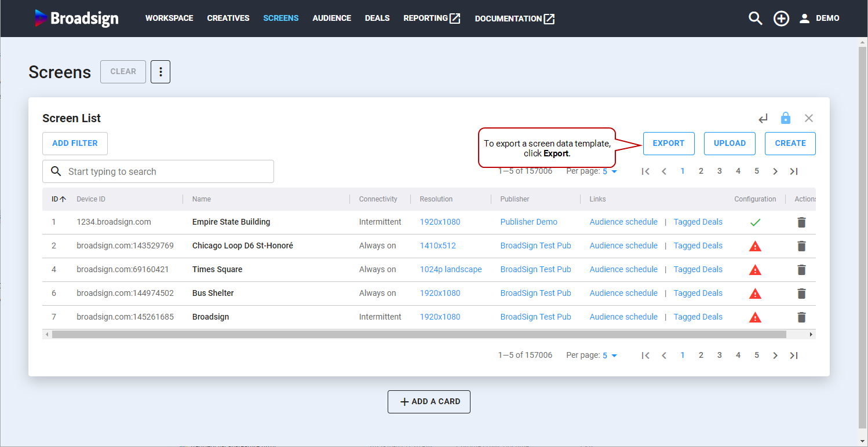This screenshot has height=447, width=868.
Task: Select device ID broadsign.com:69160421
Action: tap(123, 269)
